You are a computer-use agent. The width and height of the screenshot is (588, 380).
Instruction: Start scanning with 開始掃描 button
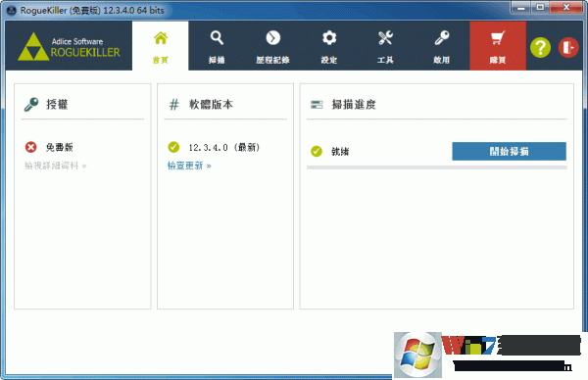click(x=509, y=151)
